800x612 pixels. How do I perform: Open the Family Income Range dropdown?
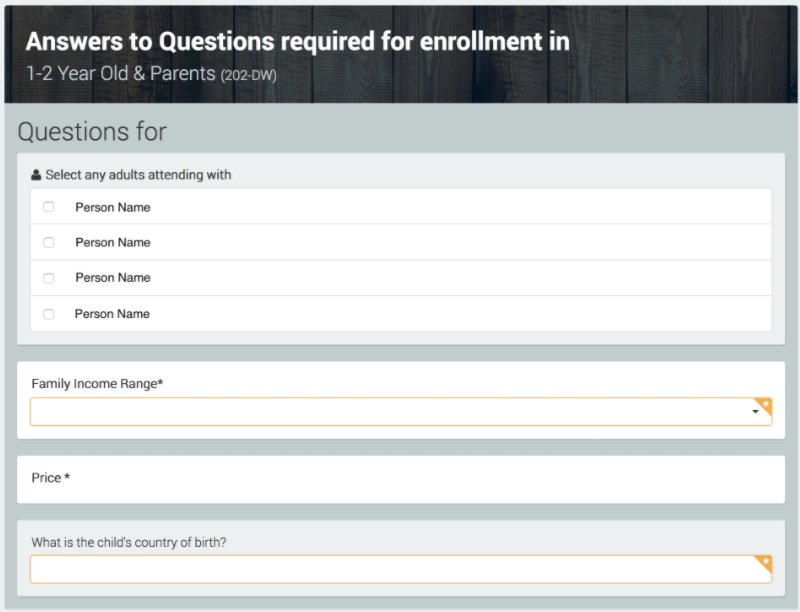point(401,412)
